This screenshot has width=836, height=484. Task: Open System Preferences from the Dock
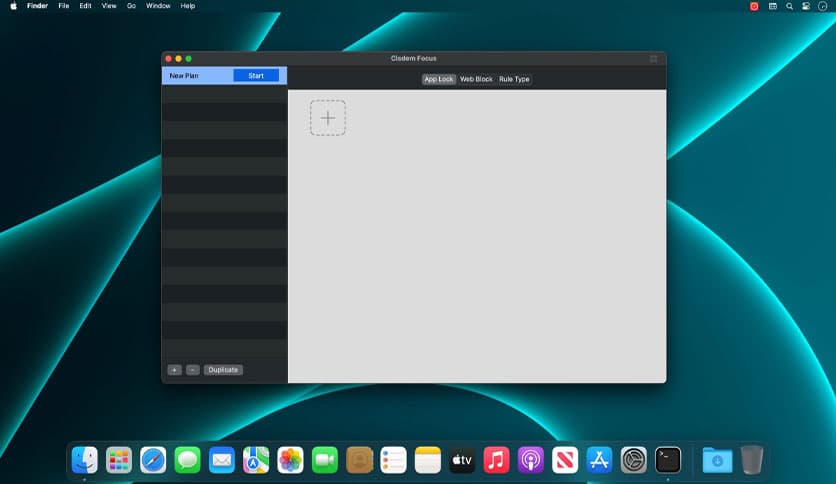coord(634,459)
